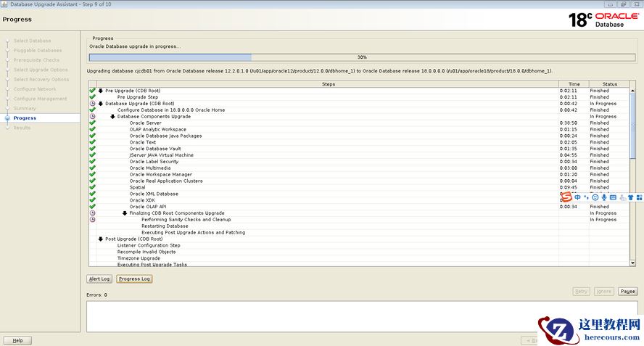Go to Configure Network step
Image resolution: width=644 pixels, height=346 pixels.
(x=35, y=89)
